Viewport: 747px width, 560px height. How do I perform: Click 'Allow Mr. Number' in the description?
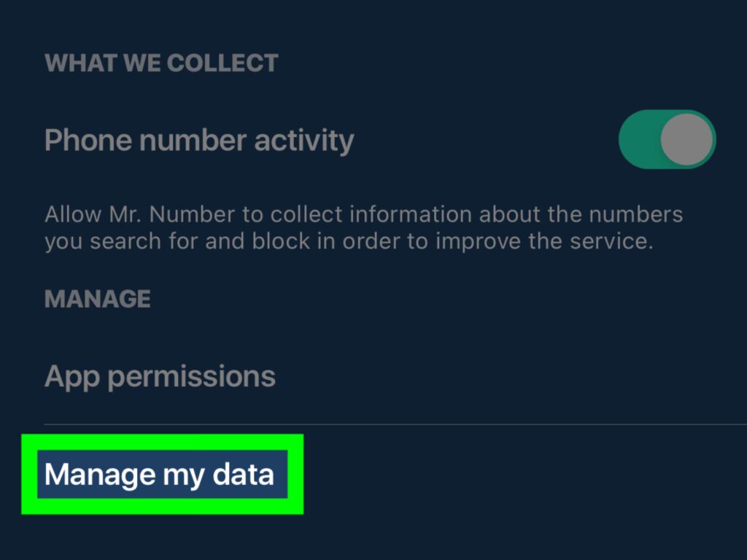139,215
